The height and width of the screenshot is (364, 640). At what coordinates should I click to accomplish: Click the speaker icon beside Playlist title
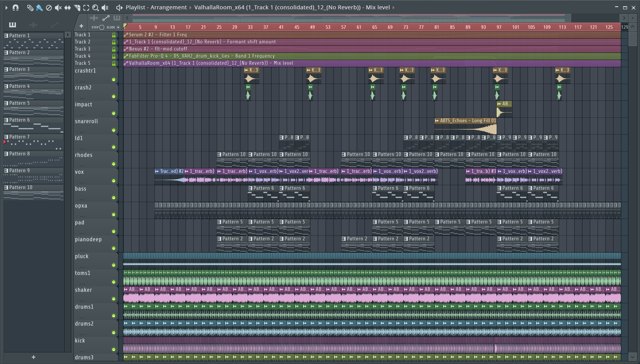119,8
